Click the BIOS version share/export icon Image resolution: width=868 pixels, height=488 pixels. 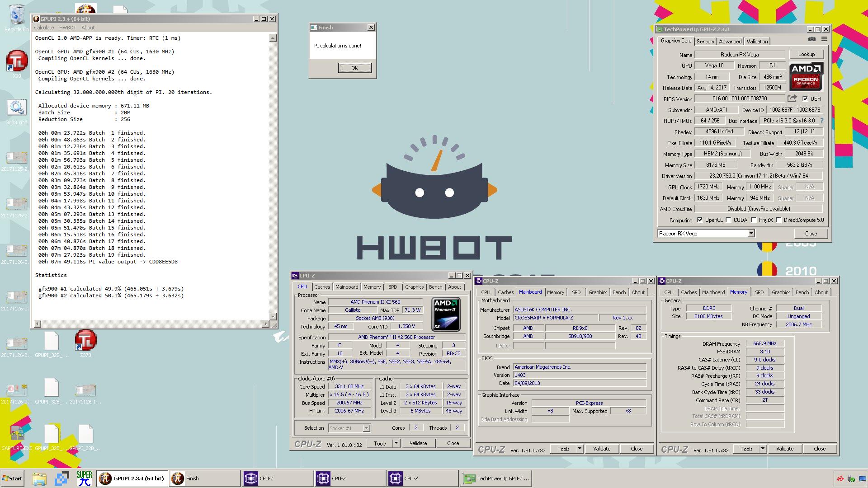pyautogui.click(x=792, y=99)
